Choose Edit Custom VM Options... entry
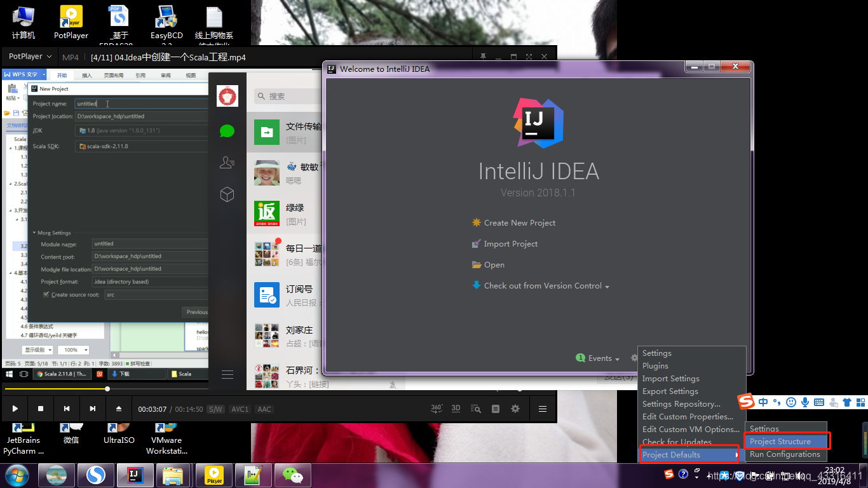This screenshot has height=488, width=868. (691, 430)
